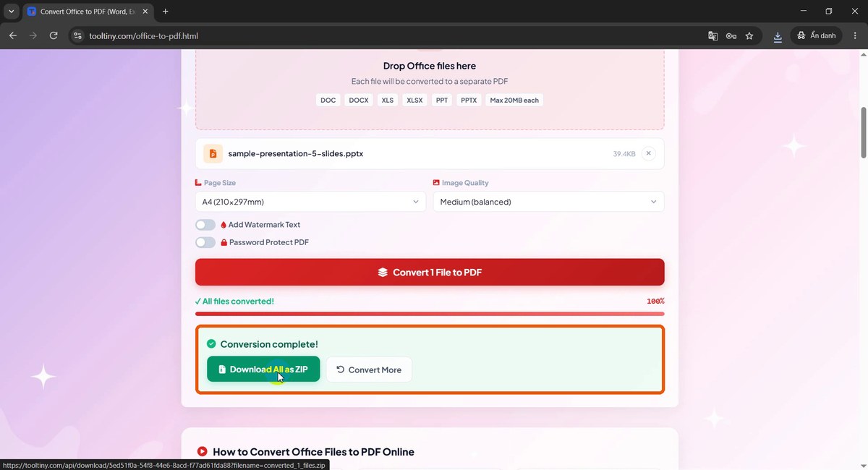Viewport: 868px width, 470px height.
Task: Restore down the browser window
Action: pos(829,12)
